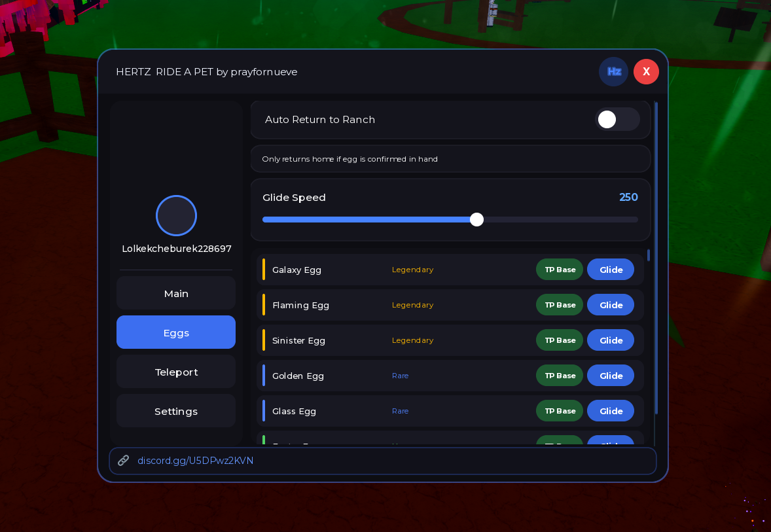Click the Hz logo icon

(614, 72)
